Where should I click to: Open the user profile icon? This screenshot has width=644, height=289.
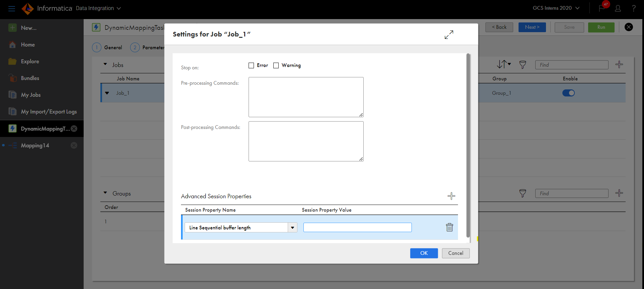pyautogui.click(x=618, y=8)
